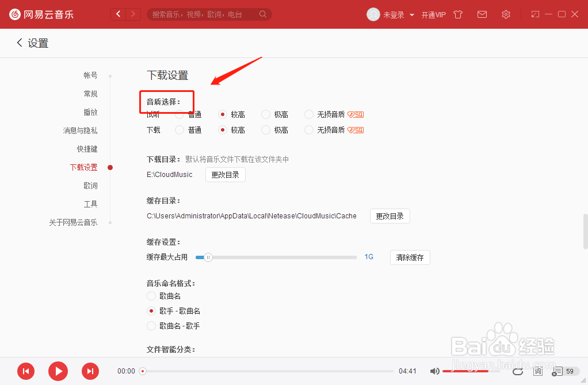Start playback with the play button

pos(58,371)
